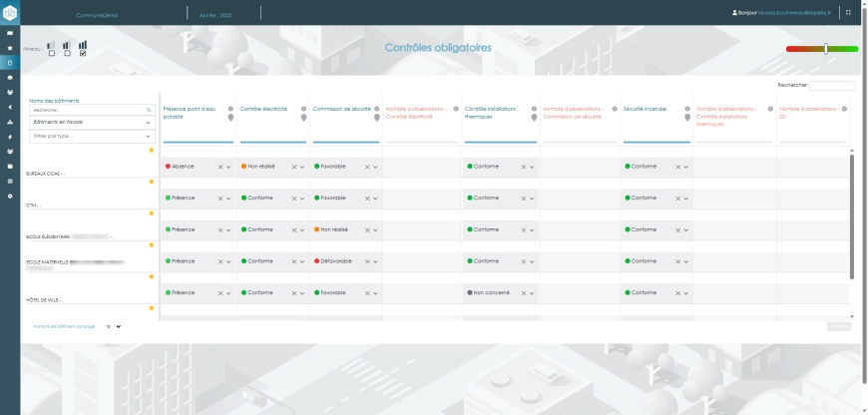Viewport: 868px width, 415px height.
Task: Select the active document icon in the sidebar
Action: click(10, 63)
